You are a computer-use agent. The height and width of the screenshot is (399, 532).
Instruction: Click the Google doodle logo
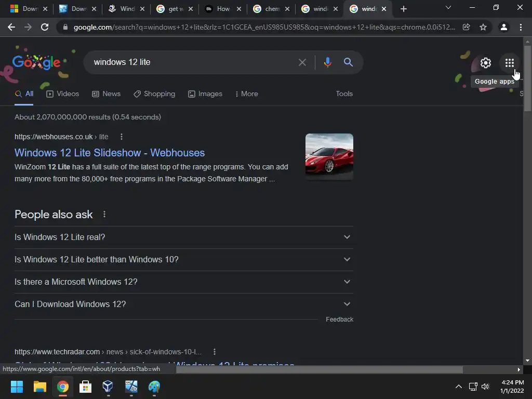pyautogui.click(x=36, y=62)
